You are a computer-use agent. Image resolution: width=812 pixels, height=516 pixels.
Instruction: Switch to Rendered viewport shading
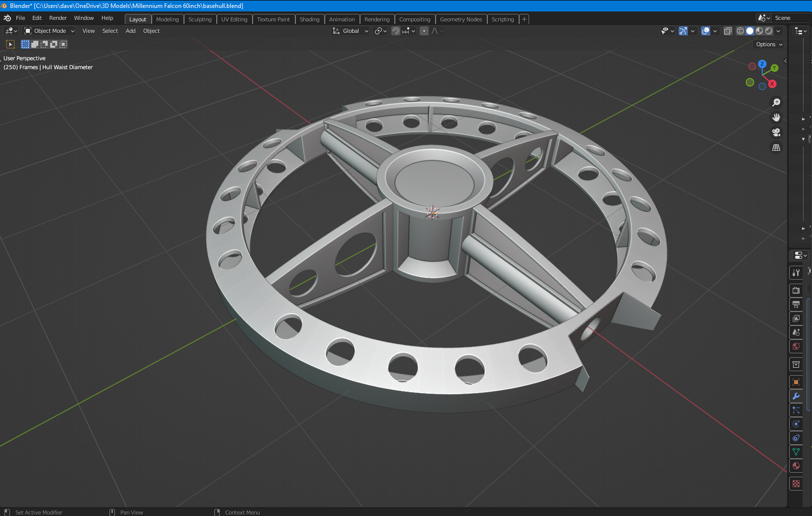tap(769, 31)
